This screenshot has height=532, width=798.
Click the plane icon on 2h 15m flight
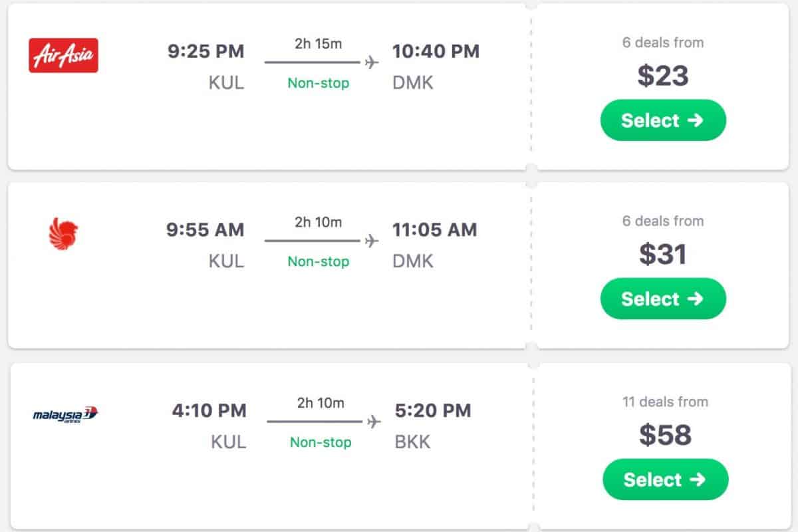(372, 63)
